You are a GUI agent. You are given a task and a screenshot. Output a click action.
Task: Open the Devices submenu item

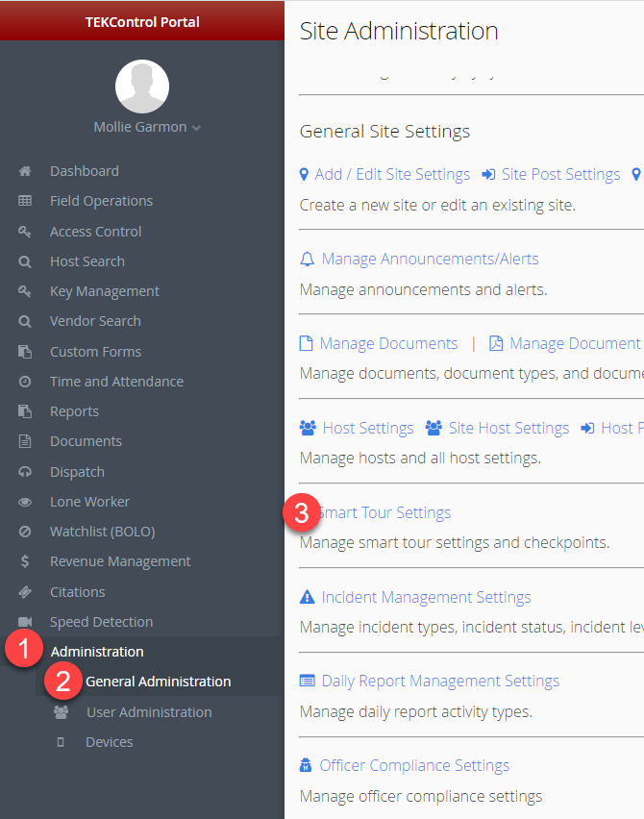[x=110, y=742]
